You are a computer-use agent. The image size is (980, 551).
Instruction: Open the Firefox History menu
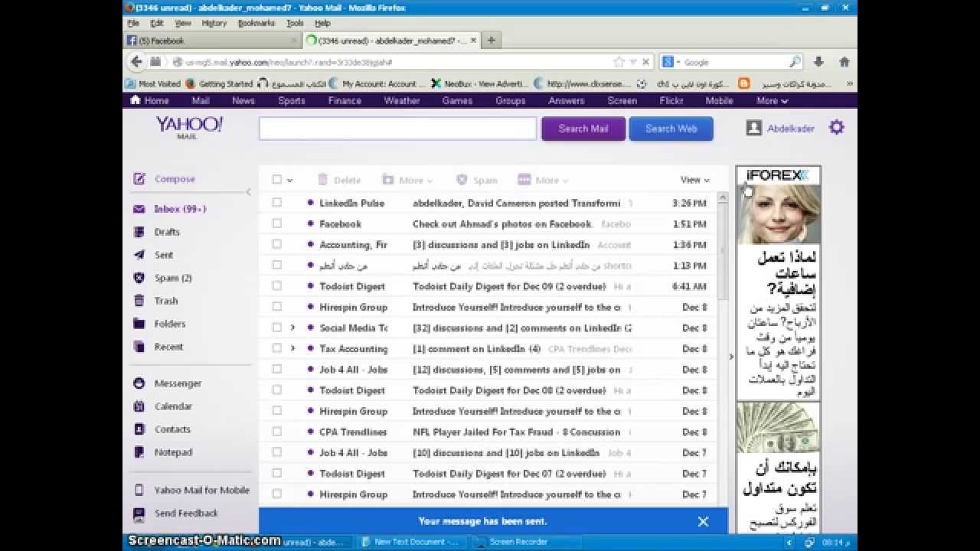coord(214,23)
